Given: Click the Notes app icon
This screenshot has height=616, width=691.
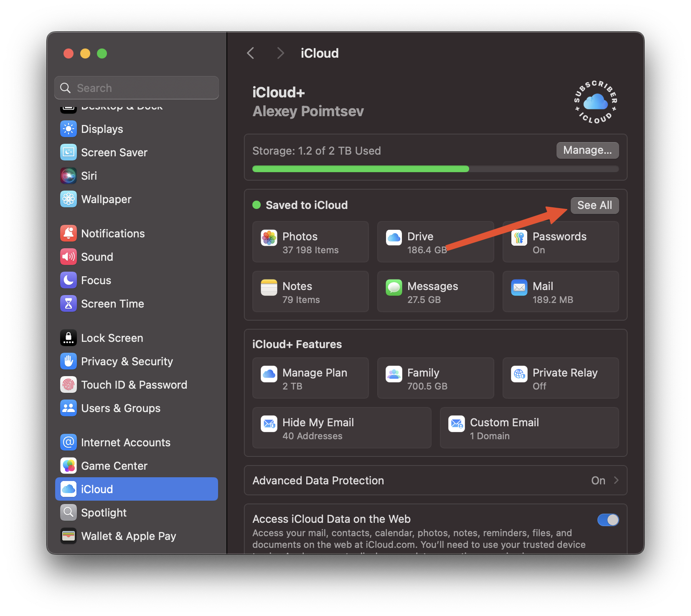Looking at the screenshot, I should pyautogui.click(x=269, y=288).
